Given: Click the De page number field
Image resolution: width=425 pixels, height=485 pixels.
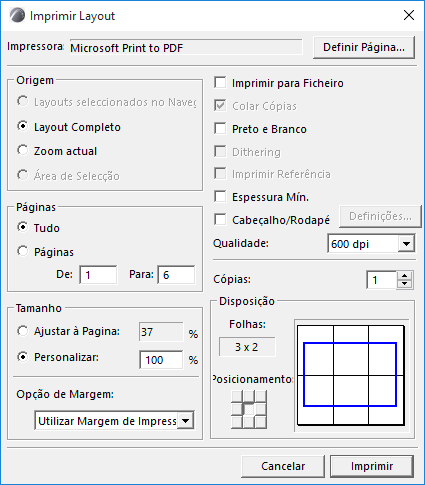Looking at the screenshot, I should (98, 275).
